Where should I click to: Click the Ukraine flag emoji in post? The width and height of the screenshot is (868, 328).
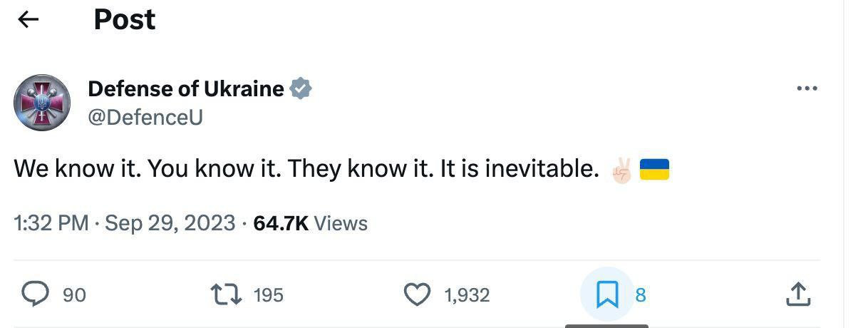[x=654, y=170]
